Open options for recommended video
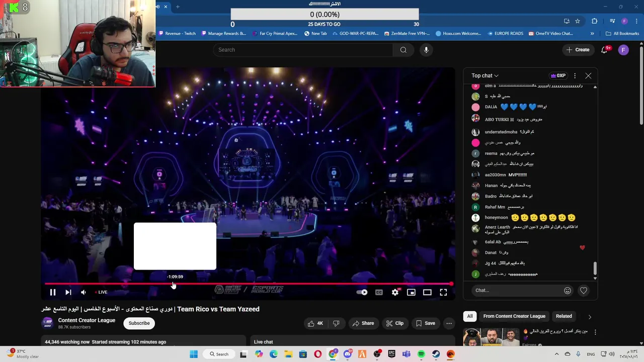644x362 pixels. [595, 332]
